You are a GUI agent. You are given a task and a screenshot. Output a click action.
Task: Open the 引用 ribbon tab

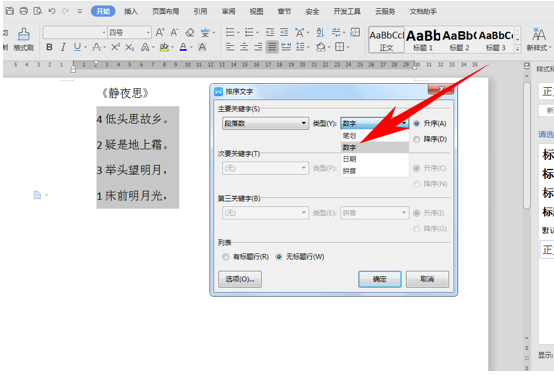click(x=200, y=11)
